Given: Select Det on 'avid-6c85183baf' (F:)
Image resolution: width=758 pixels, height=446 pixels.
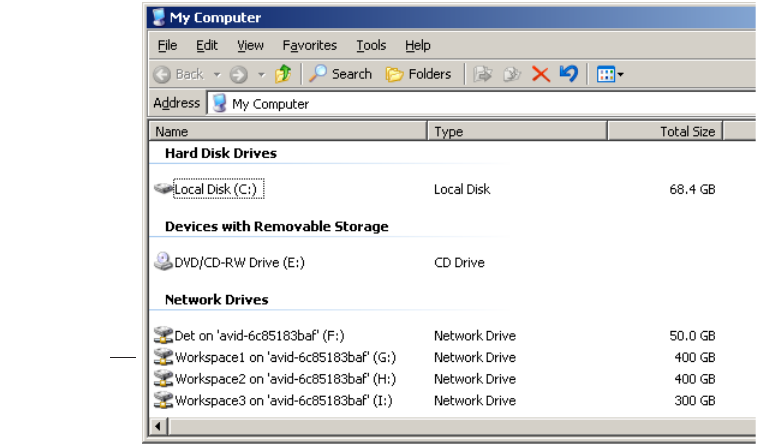Looking at the screenshot, I should pos(259,336).
